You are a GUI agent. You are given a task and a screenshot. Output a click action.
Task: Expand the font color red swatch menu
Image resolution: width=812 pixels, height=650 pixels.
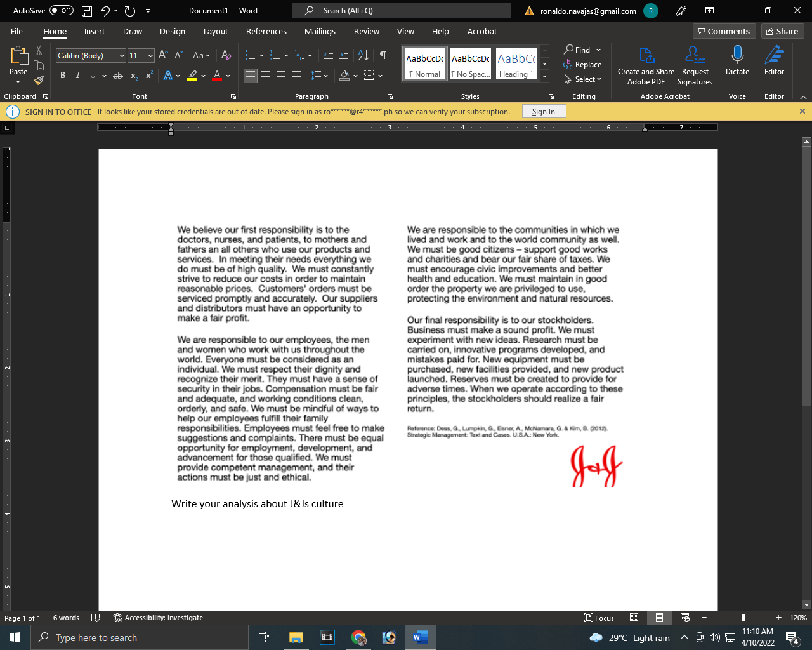pyautogui.click(x=227, y=76)
